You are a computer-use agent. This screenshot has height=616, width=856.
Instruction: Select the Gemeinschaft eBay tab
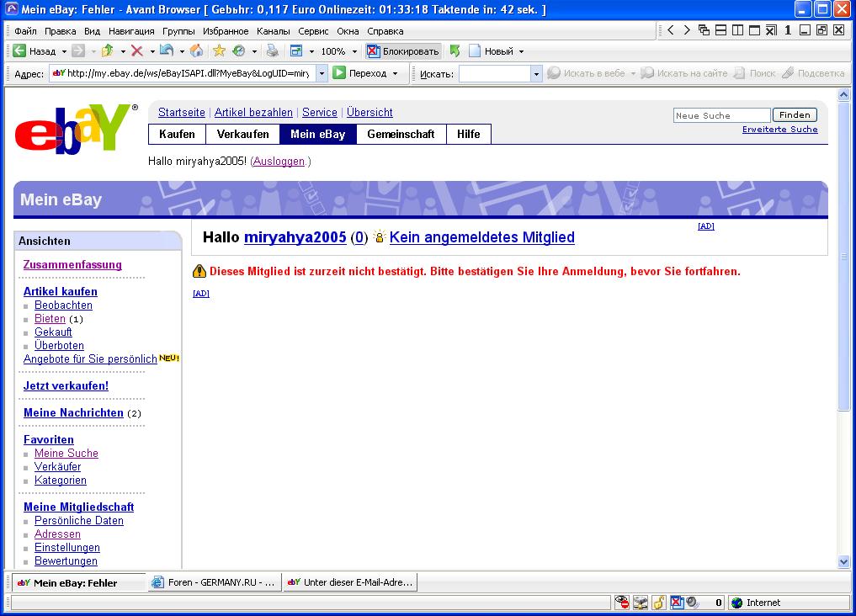401,134
